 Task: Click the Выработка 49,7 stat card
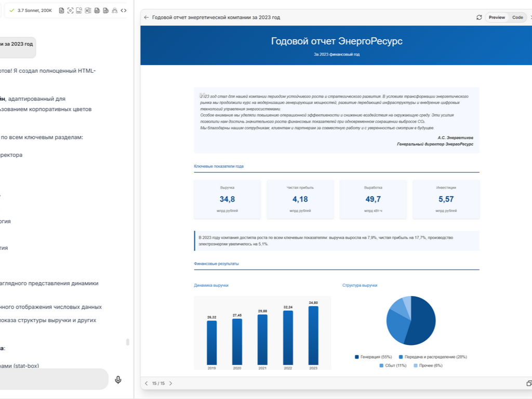tap(373, 199)
